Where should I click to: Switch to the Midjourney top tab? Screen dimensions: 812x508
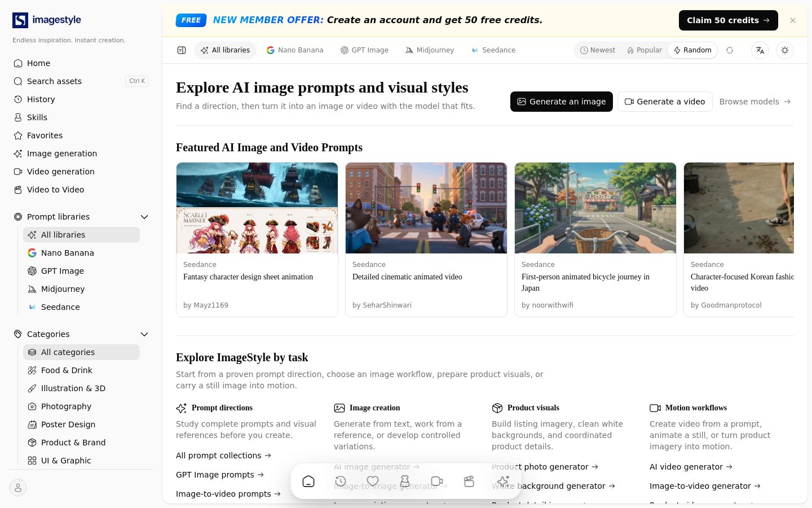click(x=430, y=50)
